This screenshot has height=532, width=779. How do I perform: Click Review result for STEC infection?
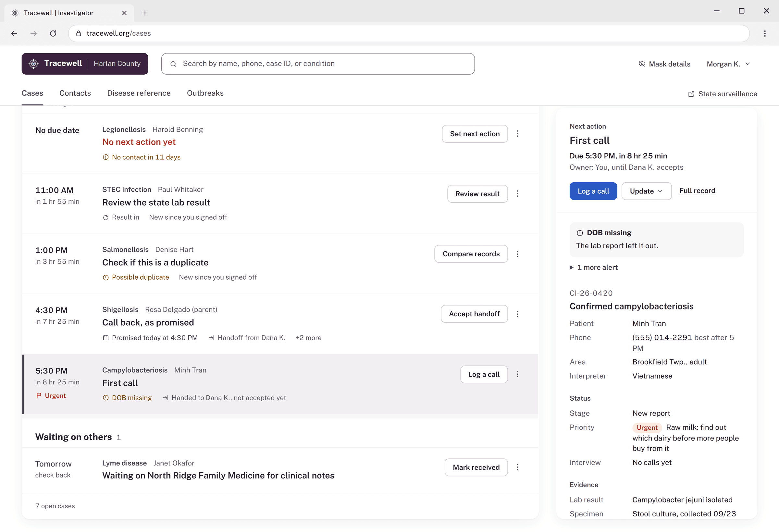(477, 194)
